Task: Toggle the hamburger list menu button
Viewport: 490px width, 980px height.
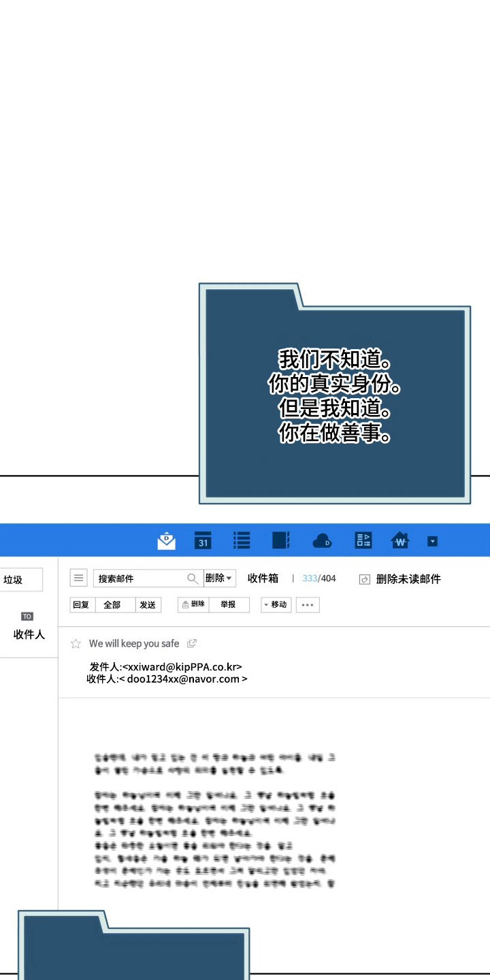Action: point(79,578)
